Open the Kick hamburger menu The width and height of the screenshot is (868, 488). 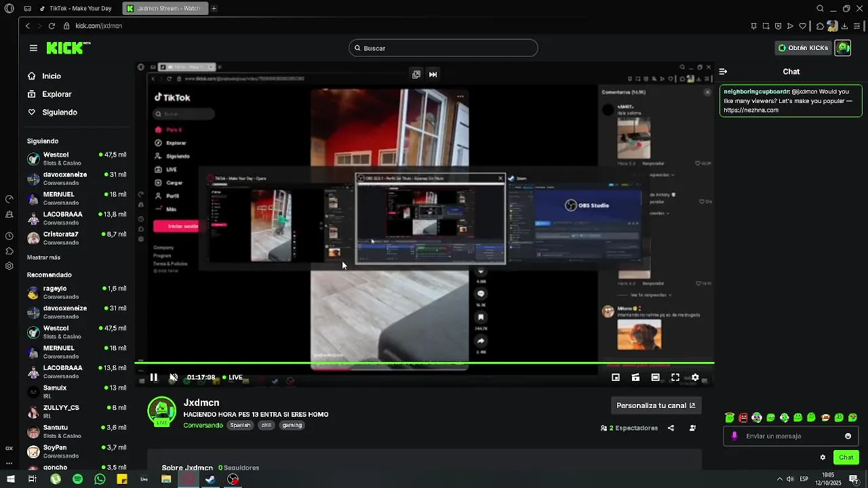33,48
